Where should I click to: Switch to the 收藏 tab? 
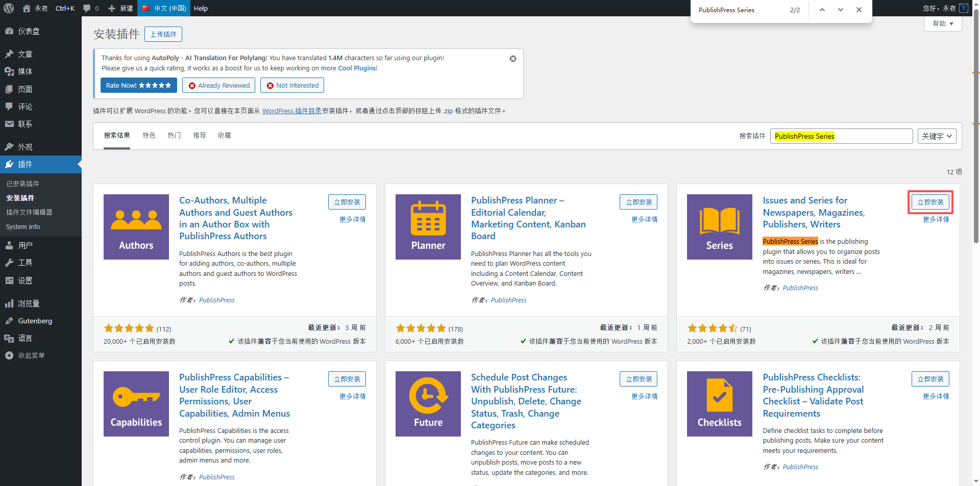(225, 135)
